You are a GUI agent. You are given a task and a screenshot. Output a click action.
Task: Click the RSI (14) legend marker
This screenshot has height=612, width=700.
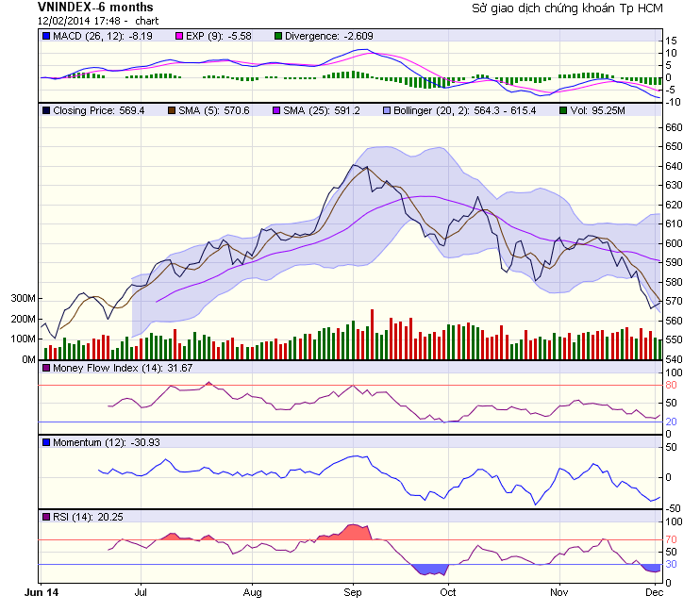point(46,517)
